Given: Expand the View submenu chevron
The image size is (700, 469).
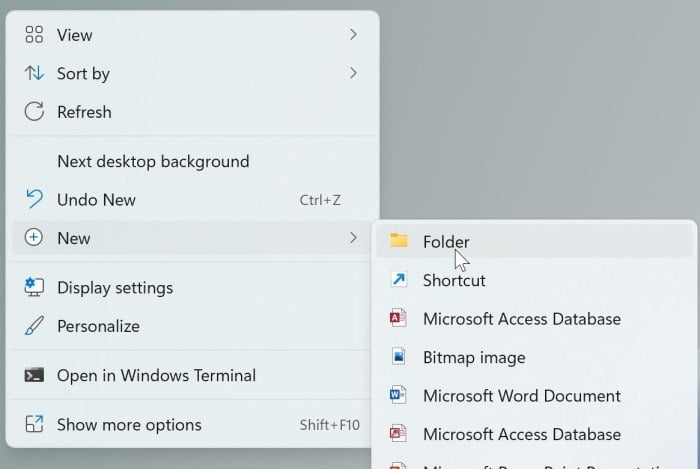Looking at the screenshot, I should pyautogui.click(x=353, y=34).
